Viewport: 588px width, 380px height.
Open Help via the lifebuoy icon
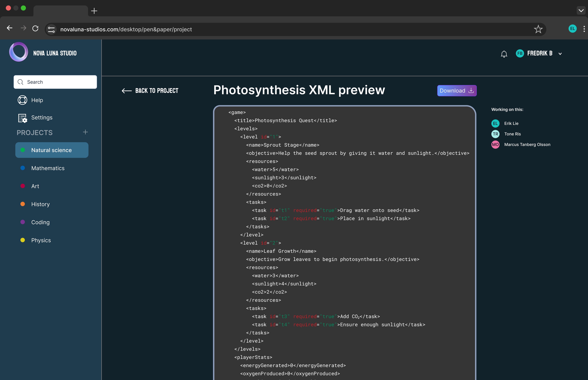(22, 100)
